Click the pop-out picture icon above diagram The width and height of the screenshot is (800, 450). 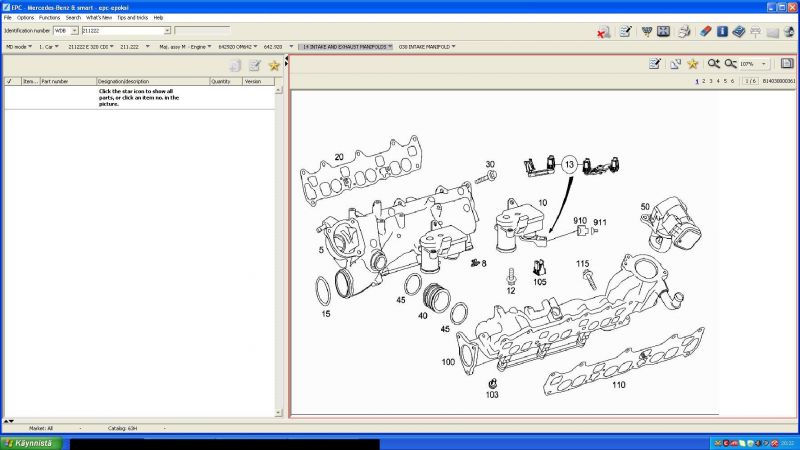coord(676,64)
